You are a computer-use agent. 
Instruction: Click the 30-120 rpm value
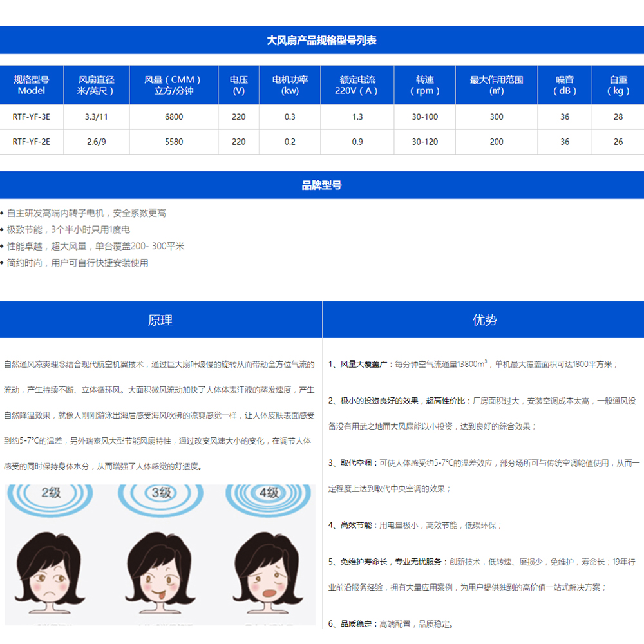pyautogui.click(x=424, y=142)
